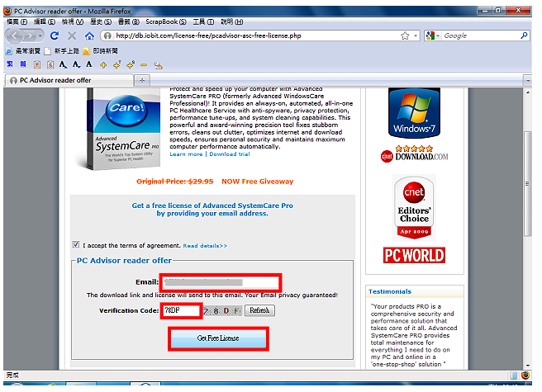Click the Get Free License button

(x=218, y=338)
